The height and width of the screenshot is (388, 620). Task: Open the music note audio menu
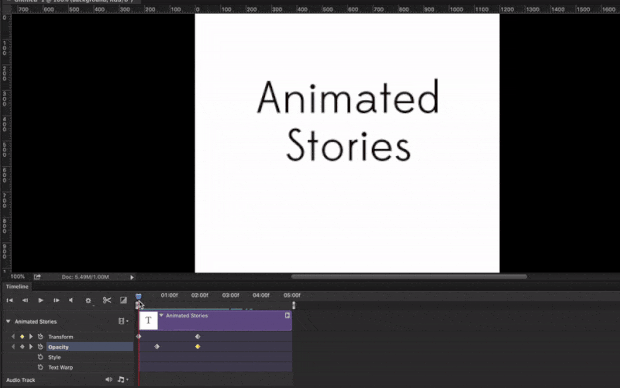coord(123,380)
